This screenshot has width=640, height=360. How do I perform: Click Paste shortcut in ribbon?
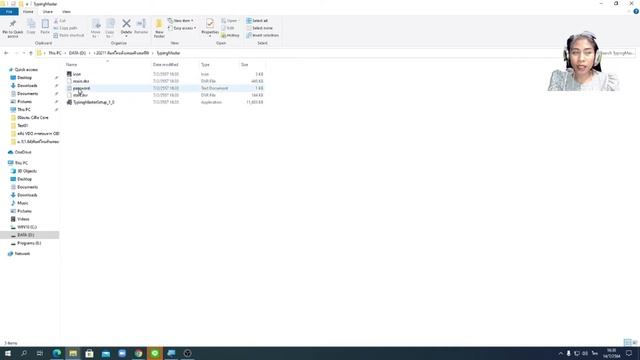pyautogui.click(x=69, y=36)
